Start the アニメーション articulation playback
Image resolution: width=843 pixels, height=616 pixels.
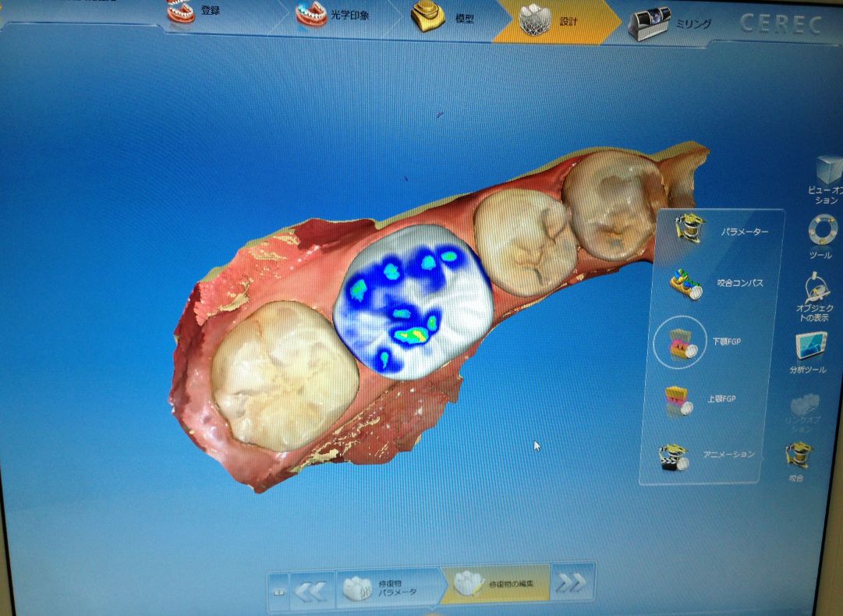pyautogui.click(x=706, y=456)
